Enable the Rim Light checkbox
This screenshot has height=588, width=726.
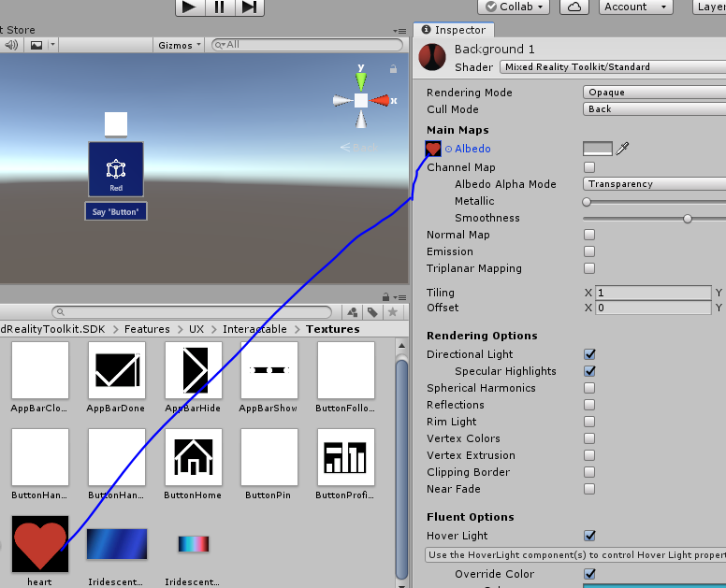coord(589,422)
